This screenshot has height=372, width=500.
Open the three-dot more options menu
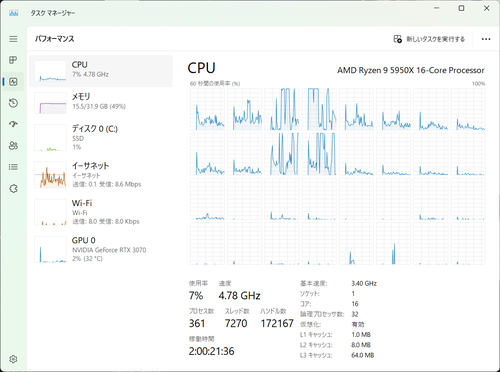click(x=486, y=39)
